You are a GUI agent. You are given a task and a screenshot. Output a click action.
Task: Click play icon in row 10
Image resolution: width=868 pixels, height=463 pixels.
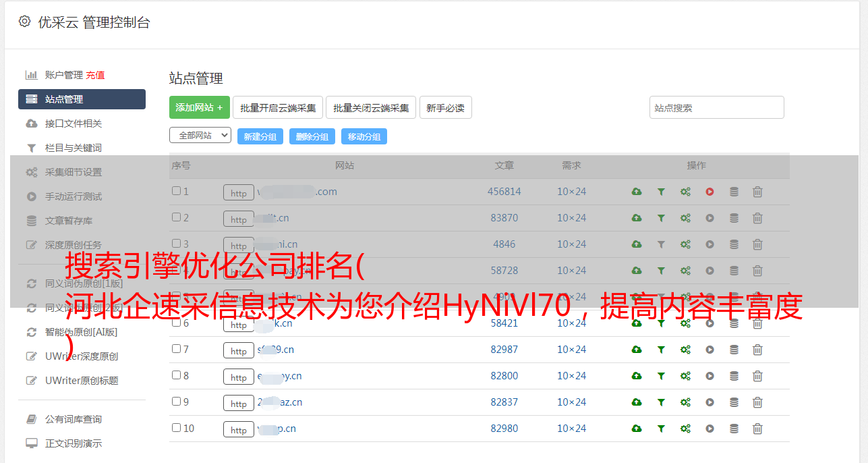tap(710, 429)
